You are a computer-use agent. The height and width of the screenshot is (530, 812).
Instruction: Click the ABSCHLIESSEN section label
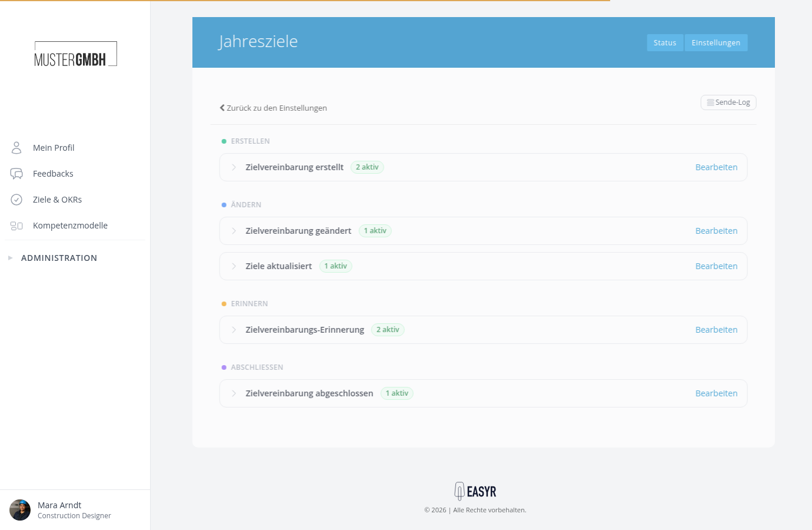tap(257, 367)
